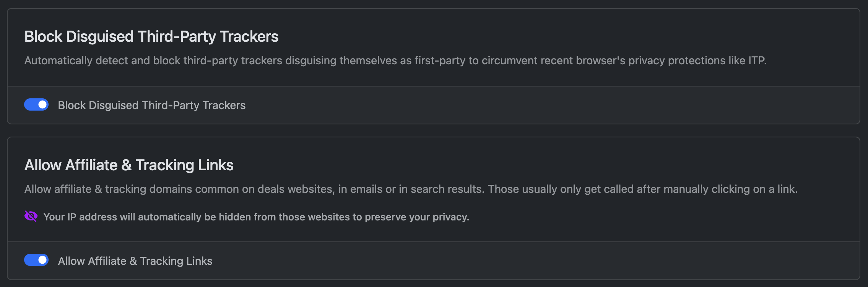Click the blue knob of the bottom toggle
This screenshot has width=868, height=287.
pyautogui.click(x=42, y=261)
